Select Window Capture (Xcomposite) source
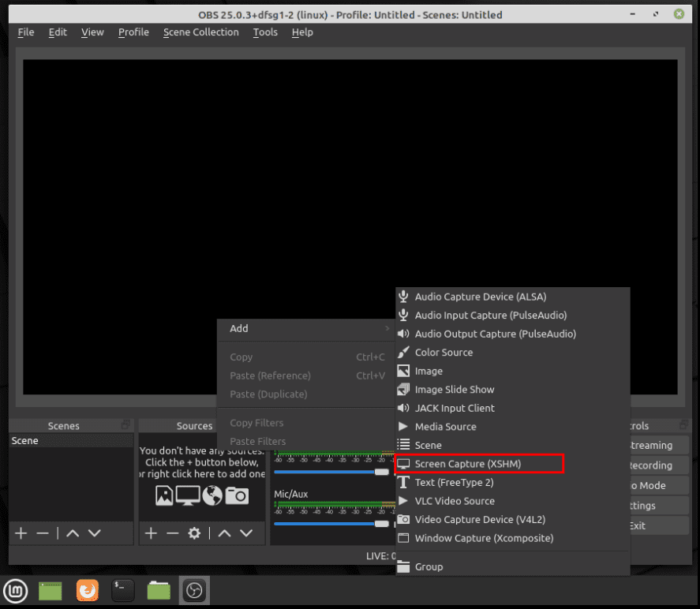Screen dimensions: 700x609 point(484,538)
